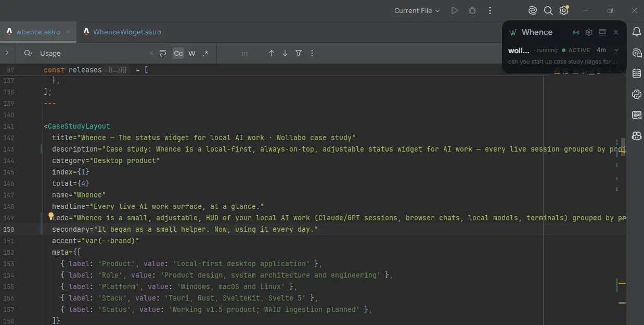
Task: Click the 'can you start up case study pages' text
Action: 562,61
